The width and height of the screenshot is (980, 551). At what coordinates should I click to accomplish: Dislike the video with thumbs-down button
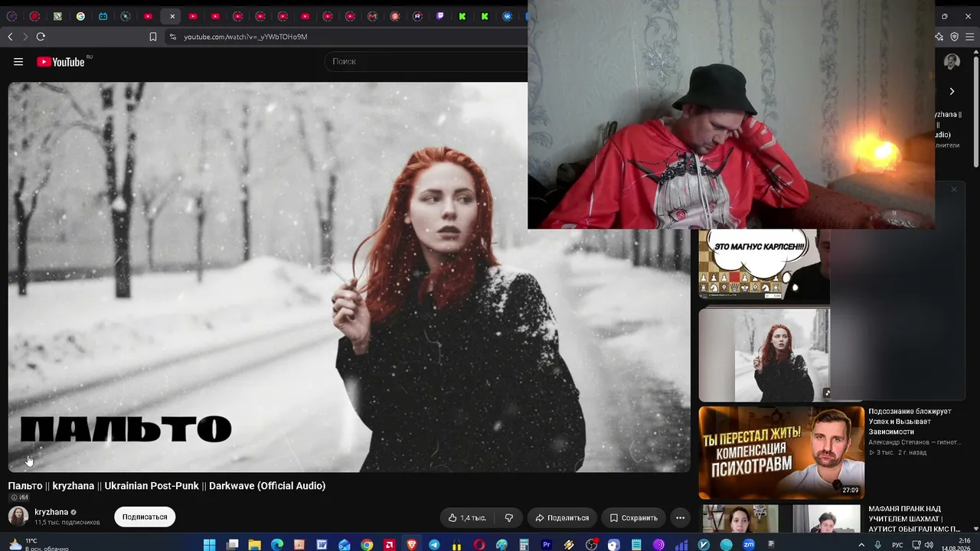tap(509, 518)
